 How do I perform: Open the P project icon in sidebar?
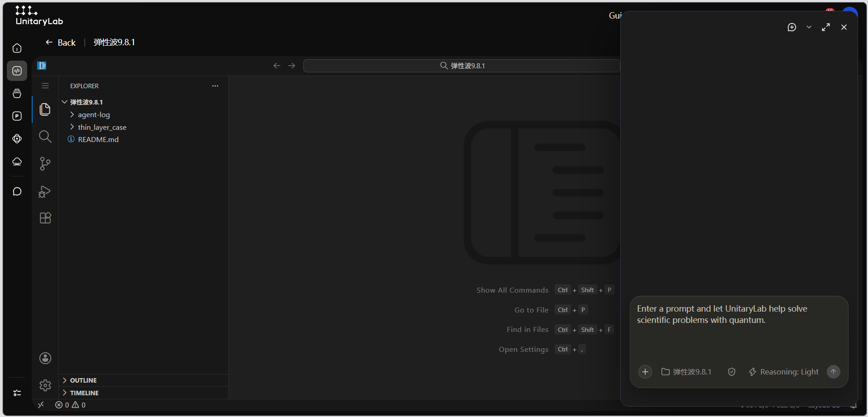[17, 116]
